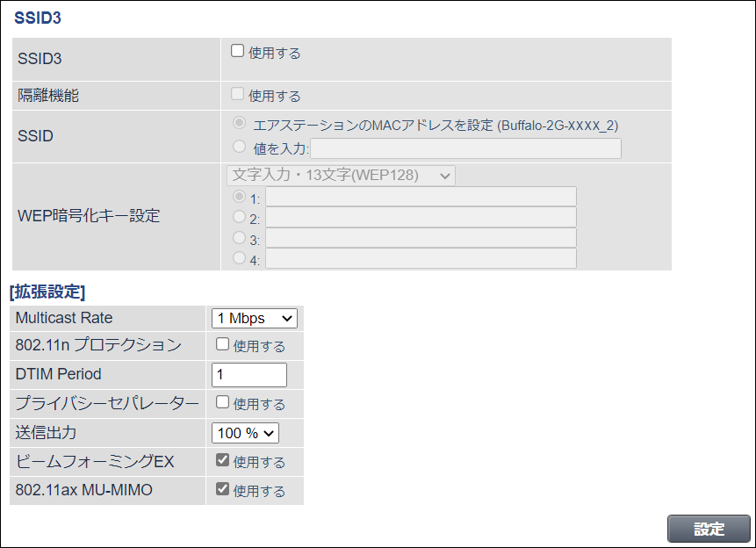The height and width of the screenshot is (548, 756).
Task: Click the SSID 値を入力 text field
Action: (465, 148)
